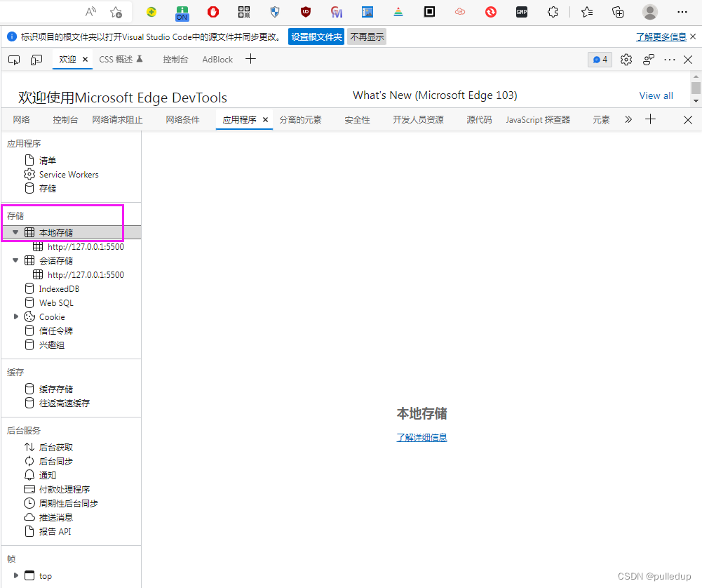Select 兴趣组 in storage list
The height and width of the screenshot is (588, 702).
51,345
